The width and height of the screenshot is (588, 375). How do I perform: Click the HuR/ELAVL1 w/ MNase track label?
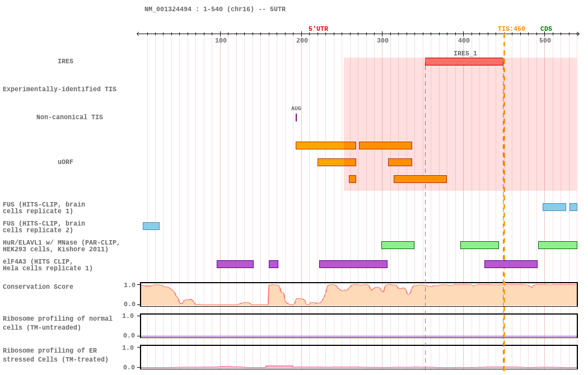[x=61, y=246]
